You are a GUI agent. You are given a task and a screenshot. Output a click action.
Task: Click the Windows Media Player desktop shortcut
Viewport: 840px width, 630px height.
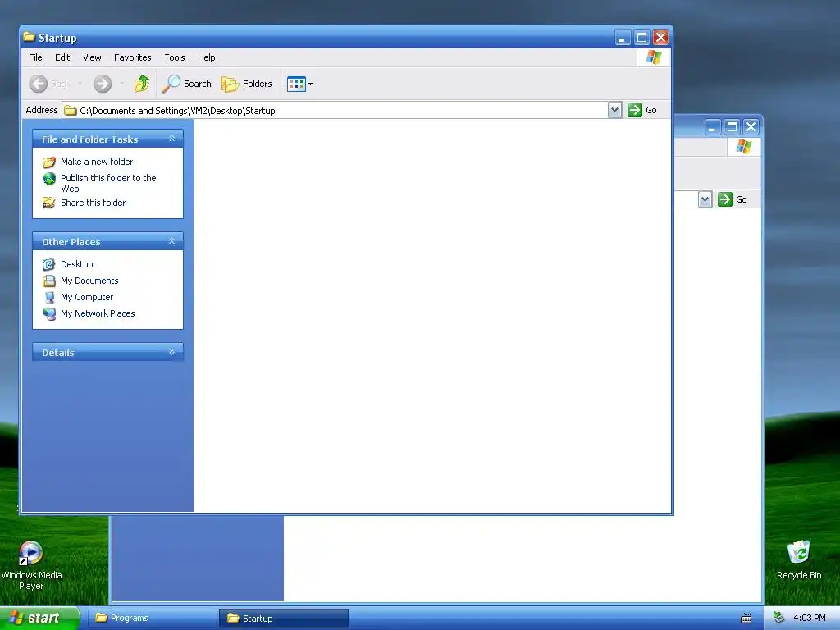31,565
